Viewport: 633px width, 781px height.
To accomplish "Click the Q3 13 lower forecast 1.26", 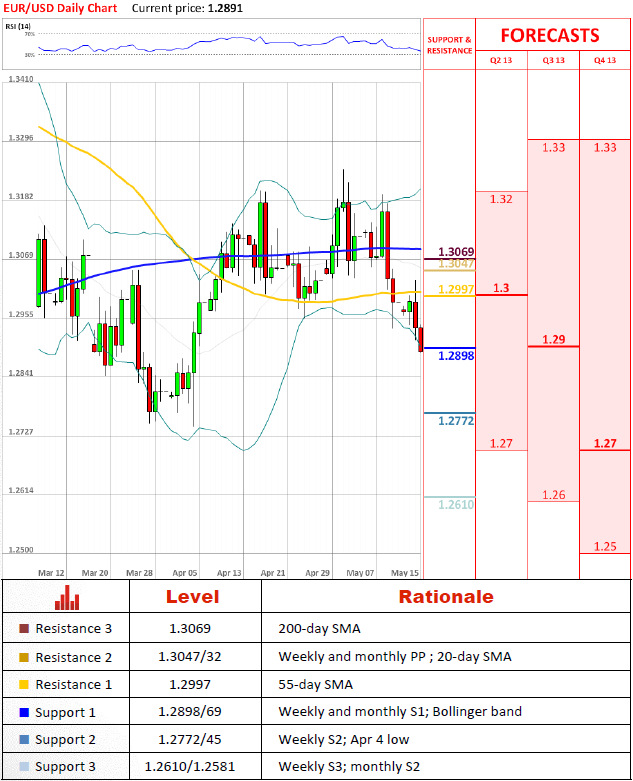I will [553, 495].
